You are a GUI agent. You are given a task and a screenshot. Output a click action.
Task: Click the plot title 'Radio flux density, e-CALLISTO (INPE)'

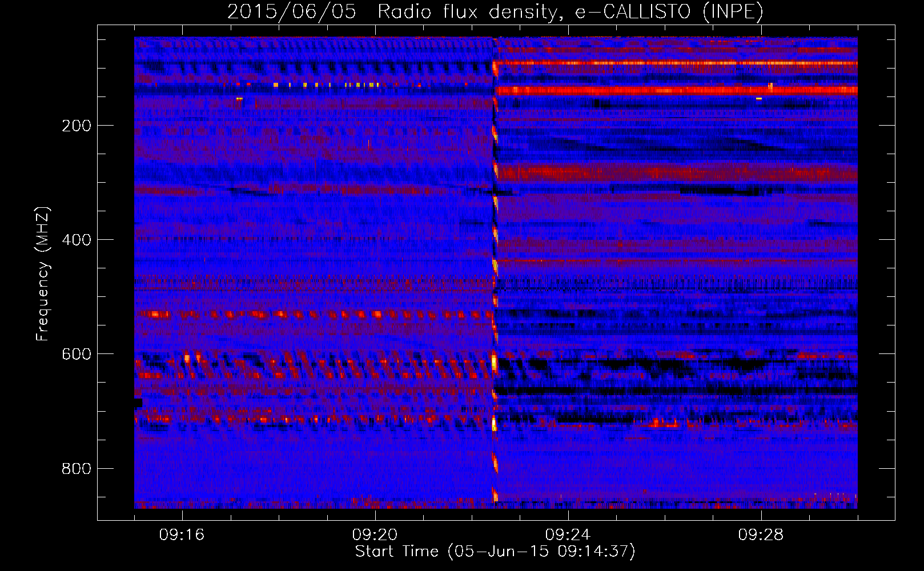571,11
